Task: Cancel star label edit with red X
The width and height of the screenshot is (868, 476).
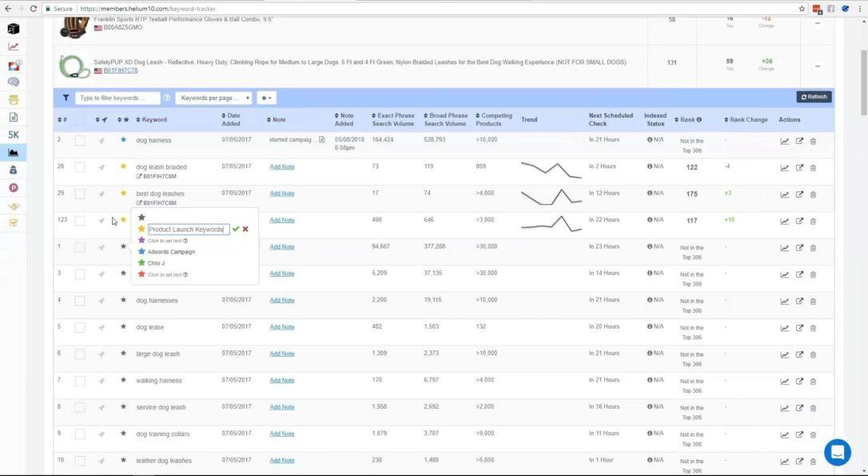Action: (x=245, y=229)
